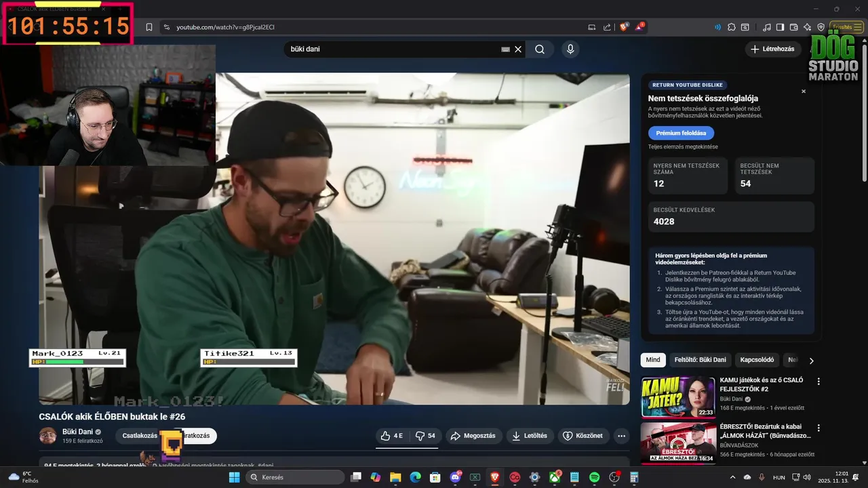Click the Megosztás share button
This screenshot has height=488, width=868.
coord(473,436)
